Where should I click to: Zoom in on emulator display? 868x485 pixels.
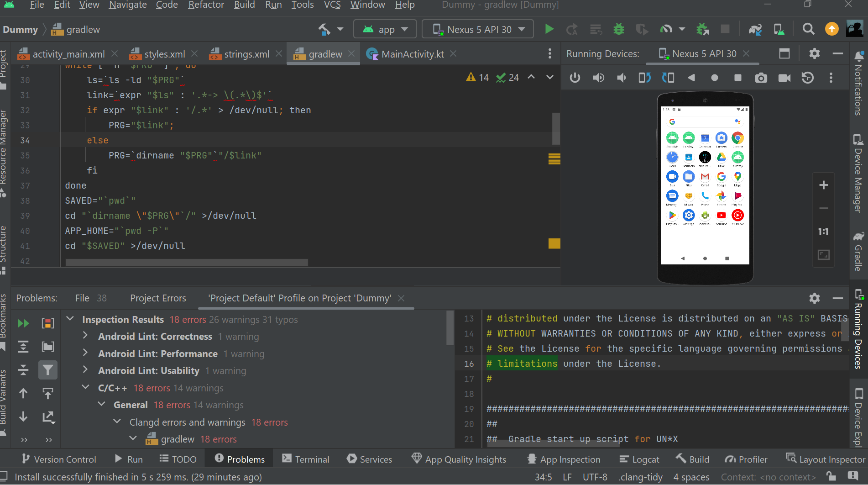coord(823,185)
